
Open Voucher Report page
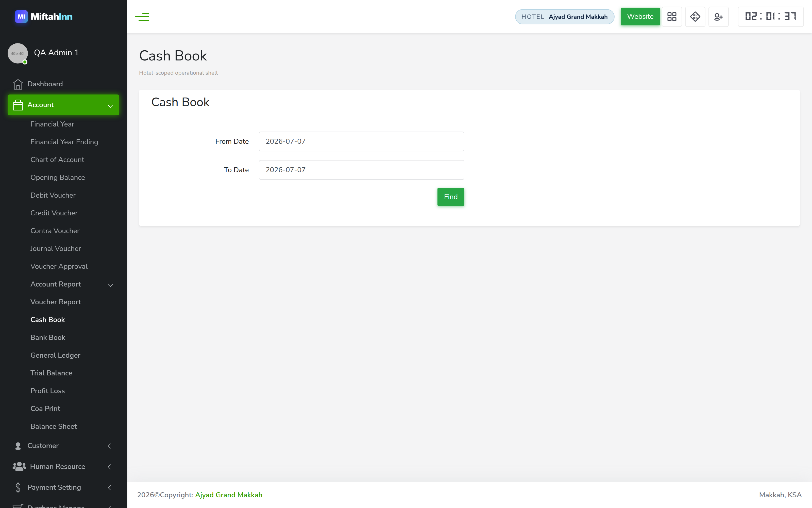click(56, 302)
